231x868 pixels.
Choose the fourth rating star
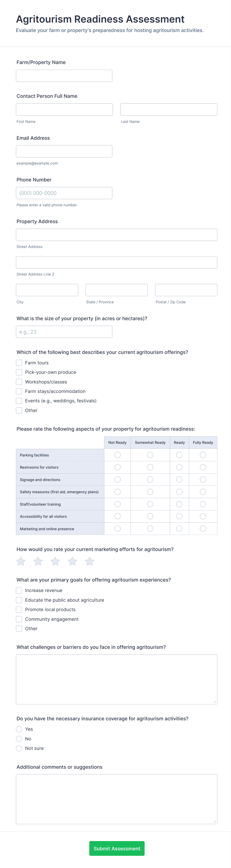tap(73, 561)
